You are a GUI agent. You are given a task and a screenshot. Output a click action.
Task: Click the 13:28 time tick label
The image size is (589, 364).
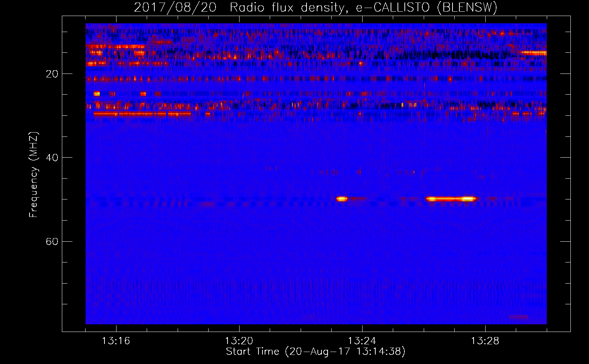(x=485, y=341)
